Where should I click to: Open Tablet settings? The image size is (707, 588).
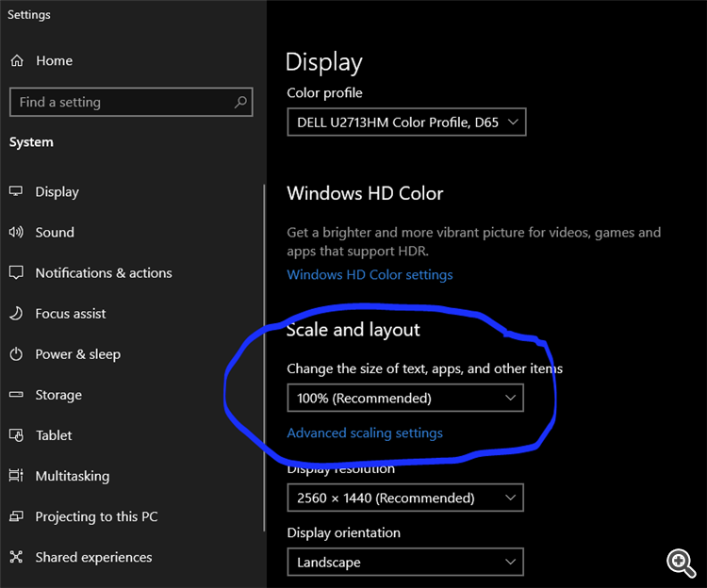click(x=54, y=435)
